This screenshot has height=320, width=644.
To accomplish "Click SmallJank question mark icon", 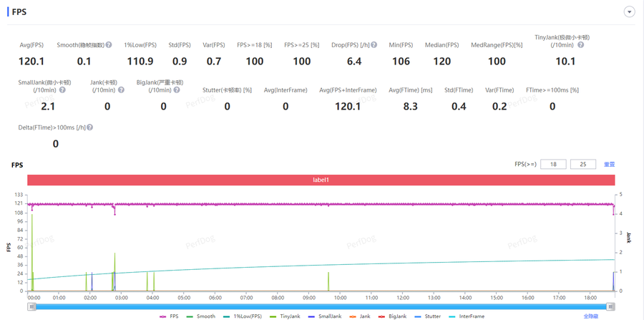I will (x=62, y=90).
